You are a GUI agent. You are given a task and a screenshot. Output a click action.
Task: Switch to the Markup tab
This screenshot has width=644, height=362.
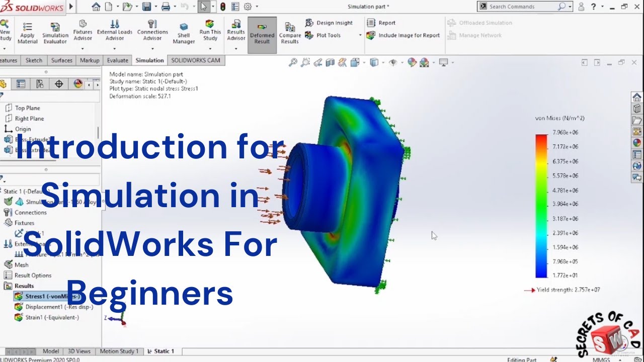tap(90, 60)
